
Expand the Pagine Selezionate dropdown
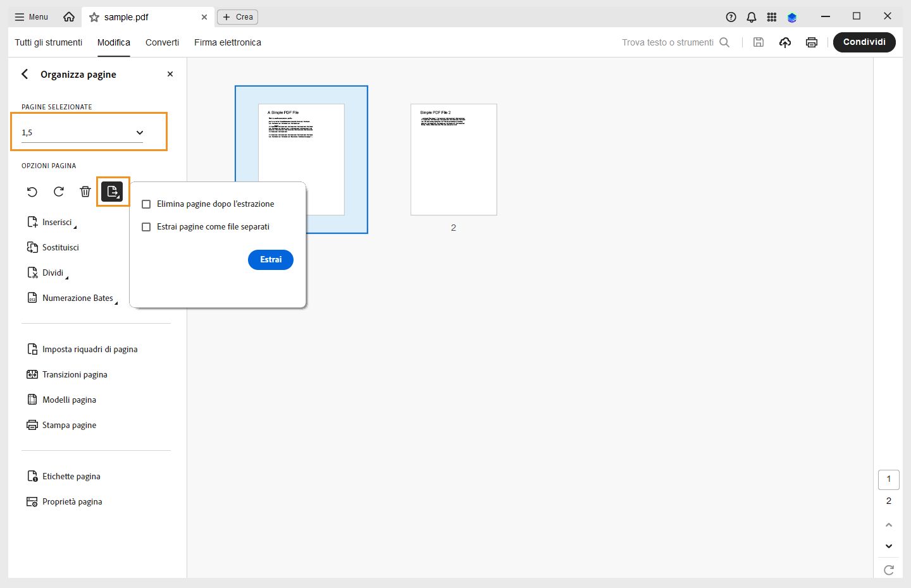tap(139, 132)
